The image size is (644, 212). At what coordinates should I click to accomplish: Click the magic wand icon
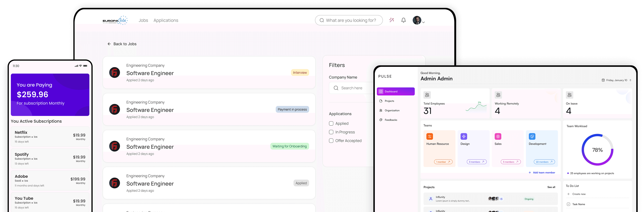pyautogui.click(x=392, y=20)
